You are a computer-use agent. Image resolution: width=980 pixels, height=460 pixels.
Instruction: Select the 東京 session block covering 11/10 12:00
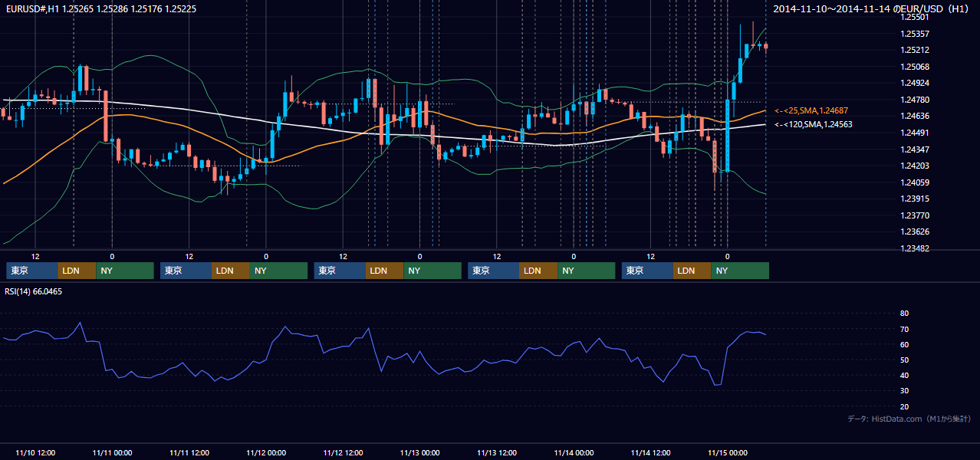point(31,271)
